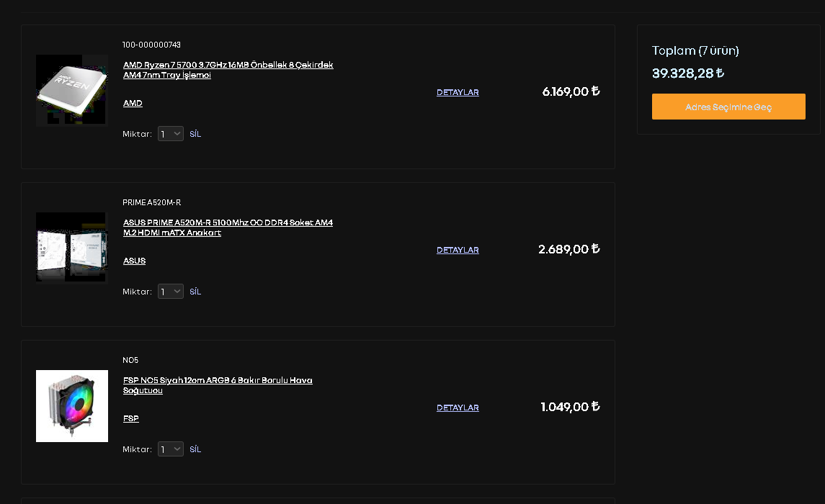825x504 pixels.
Task: Open FSP NC5 Siyah cooler title link
Action: pyautogui.click(x=218, y=385)
